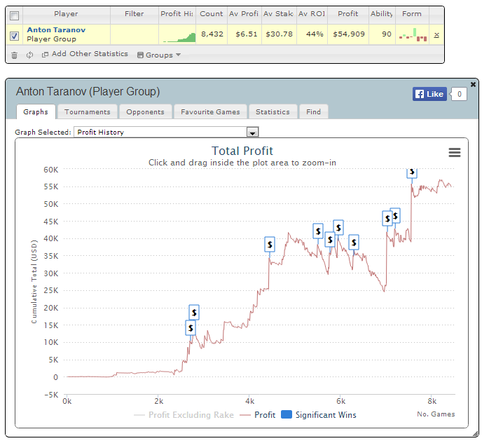Click the significant win marker near 15K
The image size is (489, 448).
click(x=191, y=328)
